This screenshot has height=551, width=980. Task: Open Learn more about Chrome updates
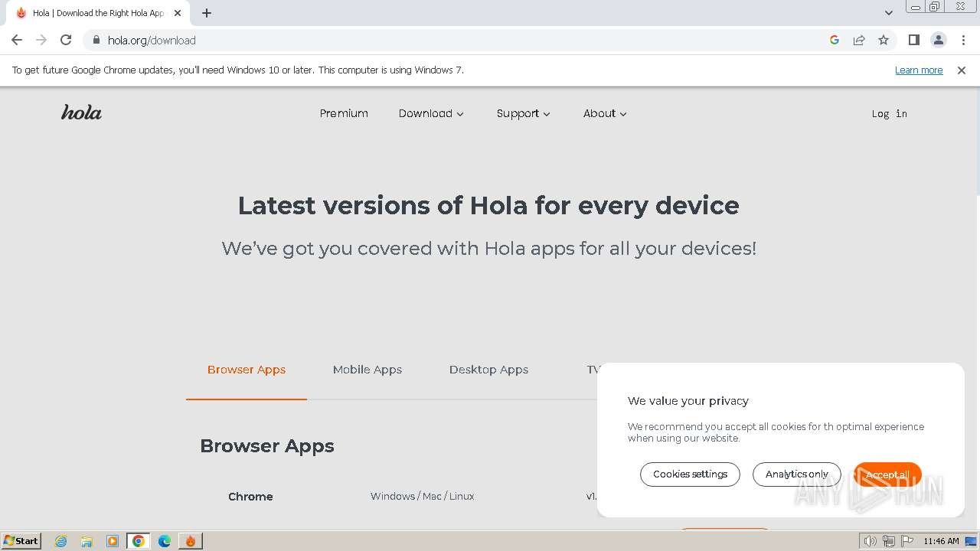coord(919,70)
